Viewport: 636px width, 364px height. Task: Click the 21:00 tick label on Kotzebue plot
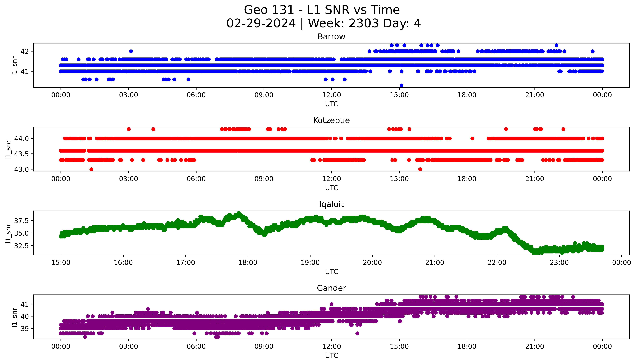535,179
